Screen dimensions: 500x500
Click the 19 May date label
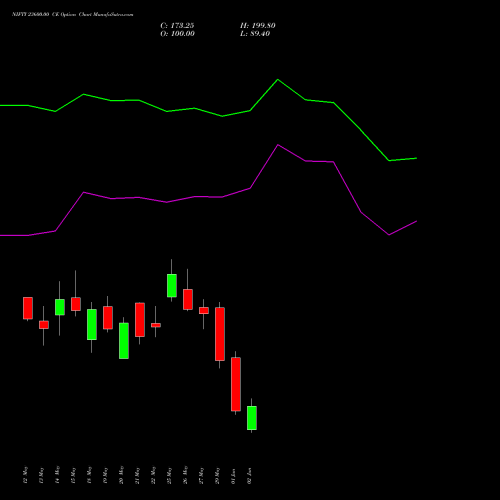click(x=106, y=475)
